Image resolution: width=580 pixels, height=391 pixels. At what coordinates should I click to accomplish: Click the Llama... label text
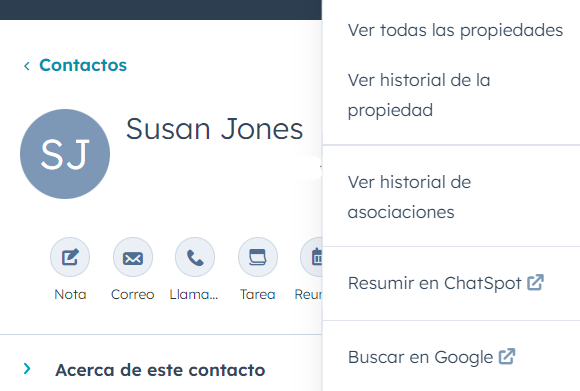click(194, 294)
